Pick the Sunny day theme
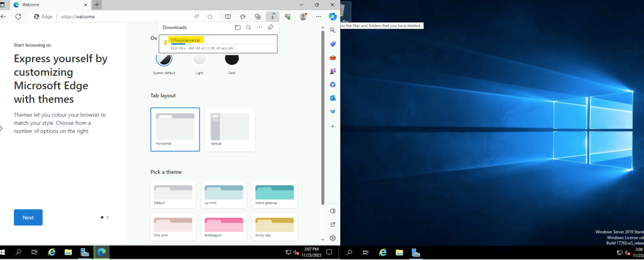Screen dimensions: 644x260 point(274,227)
